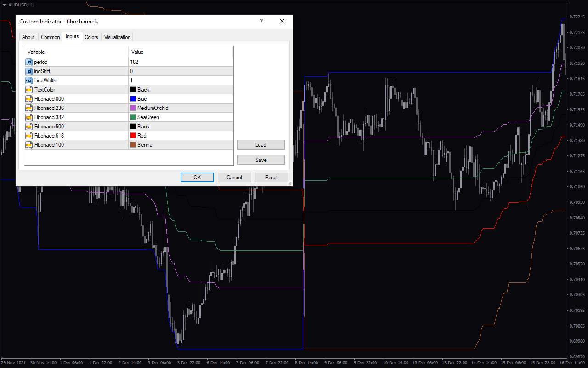This screenshot has height=368, width=588.
Task: Select the TextColor variable name
Action: (45, 90)
